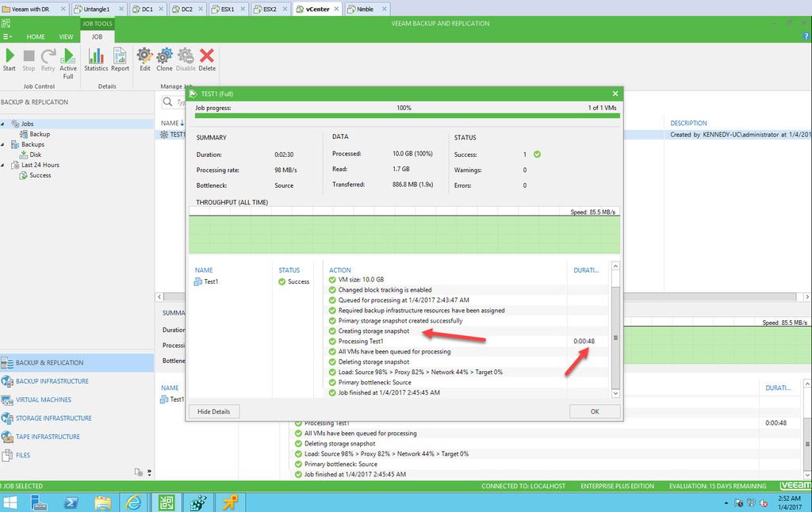The image size is (812, 512).
Task: Switch to the Nimble console tab
Action: coord(365,10)
